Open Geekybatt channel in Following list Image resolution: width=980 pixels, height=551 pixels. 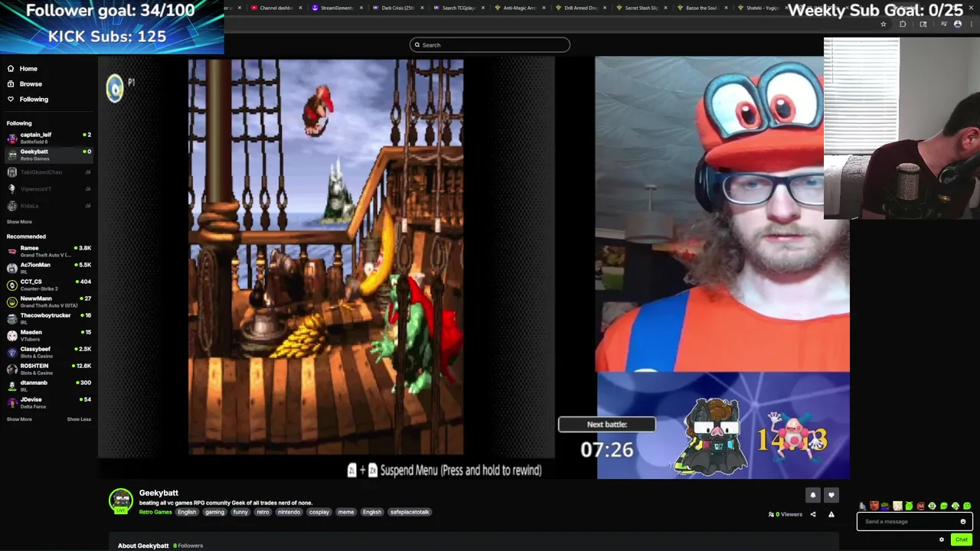click(49, 155)
